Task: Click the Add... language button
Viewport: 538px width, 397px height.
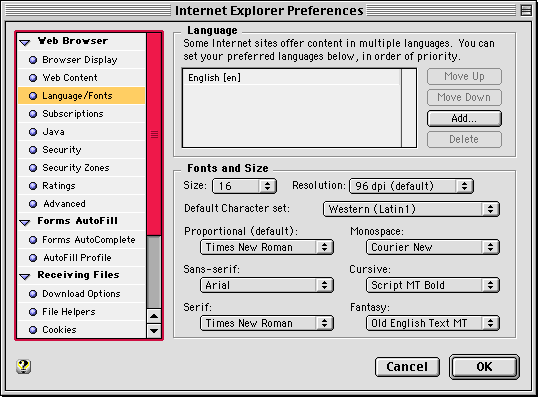Action: 464,118
